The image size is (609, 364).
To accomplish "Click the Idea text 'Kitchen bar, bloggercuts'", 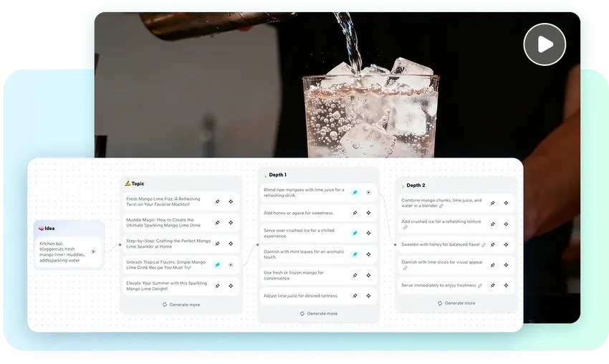I will (x=62, y=252).
